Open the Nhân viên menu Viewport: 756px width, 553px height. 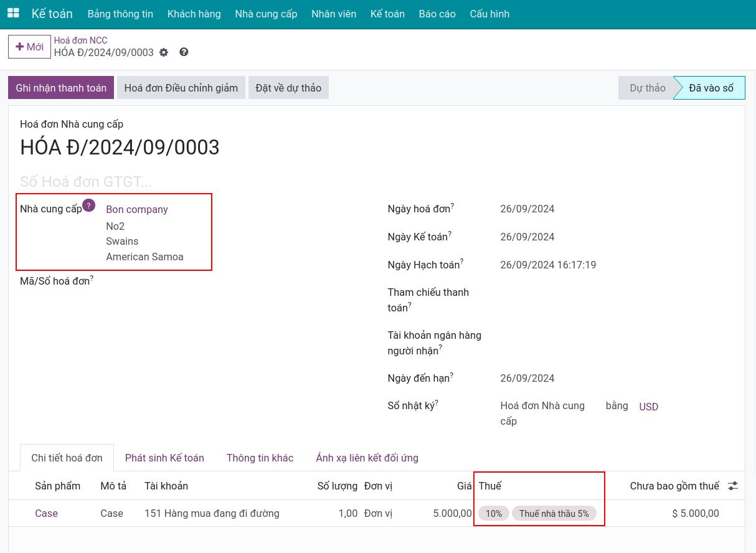pos(334,14)
